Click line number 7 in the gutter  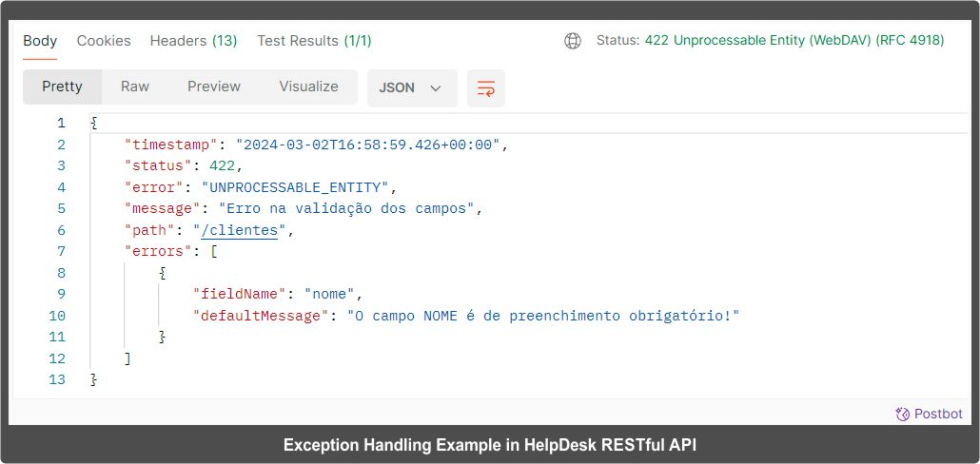(x=61, y=252)
